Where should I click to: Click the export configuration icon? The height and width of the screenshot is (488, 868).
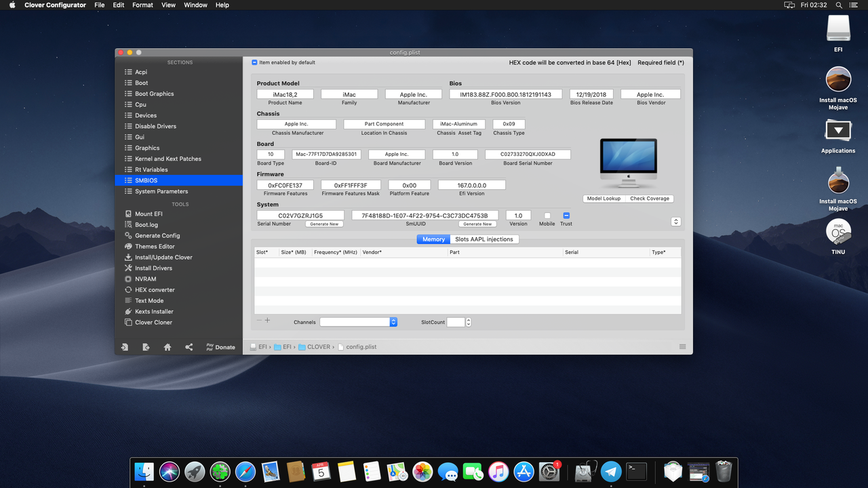(146, 347)
